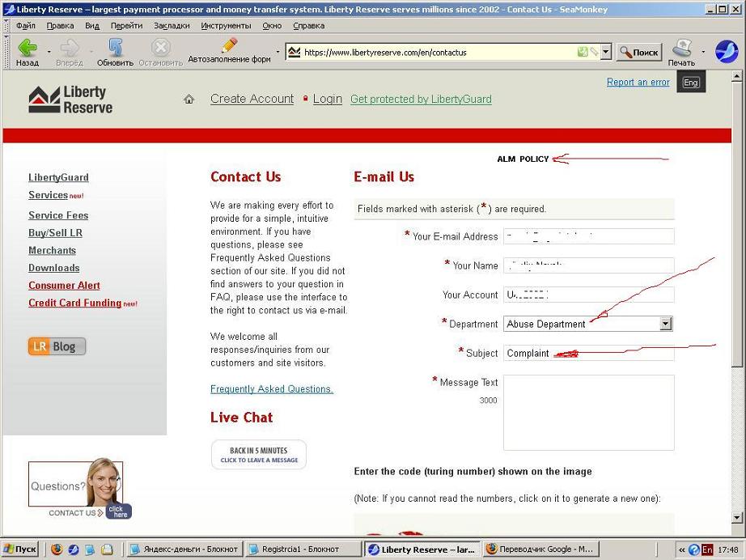Click inside the Message Text area
This screenshot has width=746, height=560.
click(x=588, y=413)
